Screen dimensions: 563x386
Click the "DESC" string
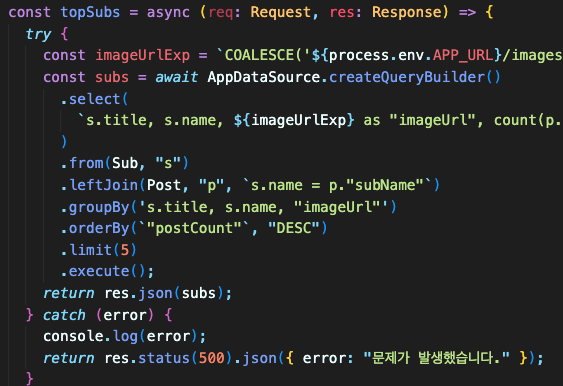coord(294,228)
